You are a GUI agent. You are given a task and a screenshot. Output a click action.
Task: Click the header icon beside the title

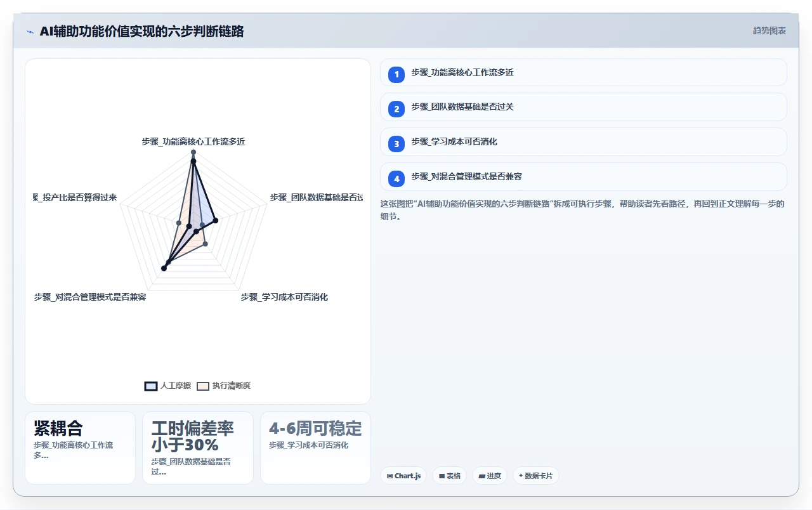(x=30, y=32)
